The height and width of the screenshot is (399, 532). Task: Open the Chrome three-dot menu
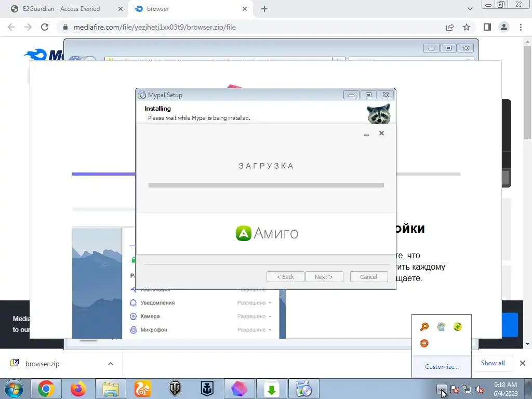(x=521, y=27)
